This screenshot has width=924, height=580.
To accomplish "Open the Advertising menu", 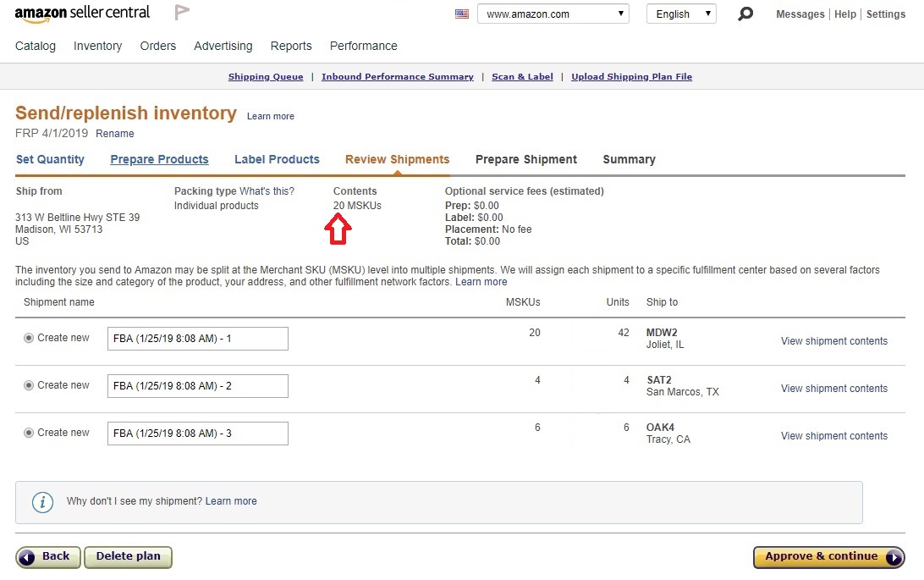I will (223, 46).
